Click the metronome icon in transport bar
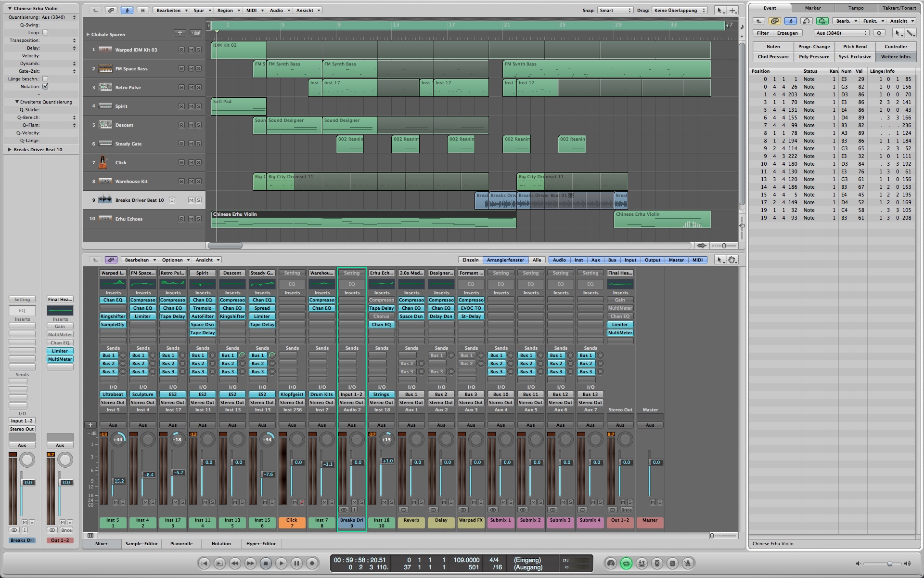Image resolution: width=924 pixels, height=578 pixels. pos(688,563)
